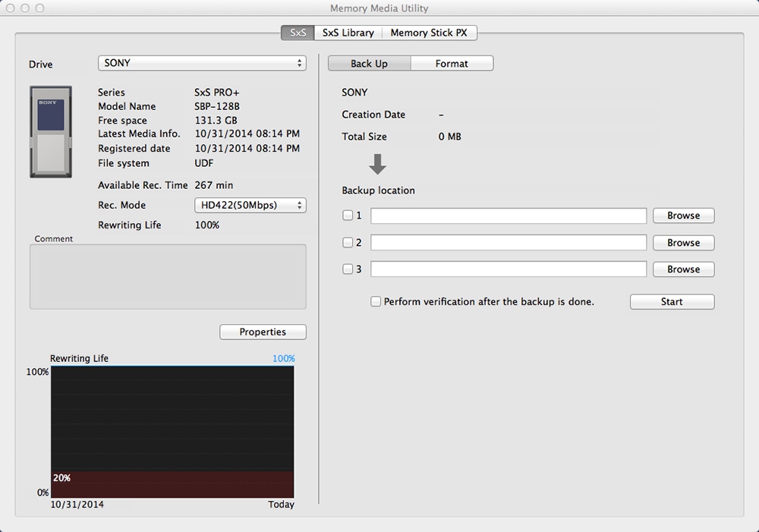Open card Properties
This screenshot has height=532, width=759.
click(263, 332)
